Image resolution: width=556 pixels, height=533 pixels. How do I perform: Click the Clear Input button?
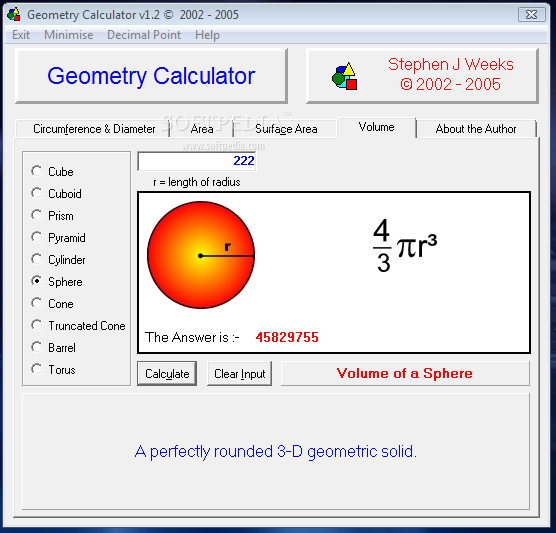(239, 374)
